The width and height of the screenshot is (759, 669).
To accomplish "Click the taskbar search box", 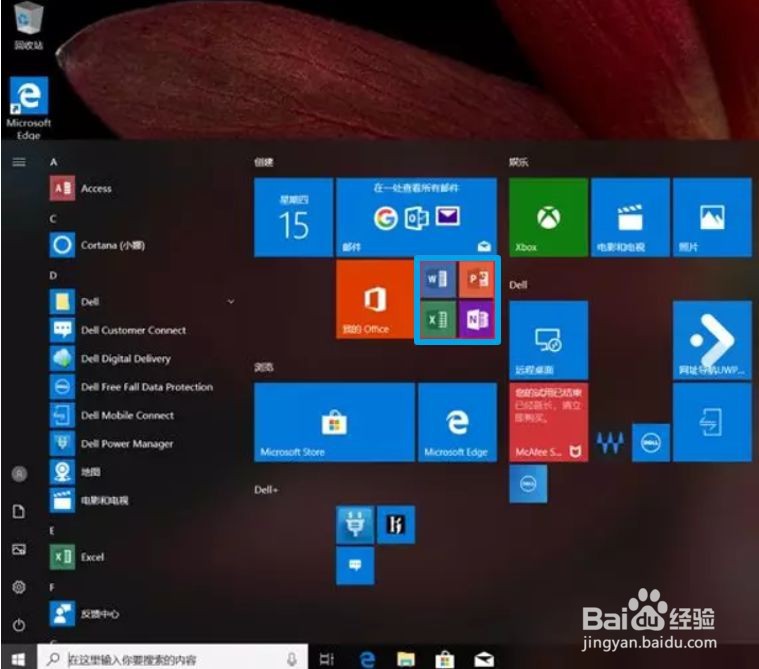I will [x=172, y=658].
